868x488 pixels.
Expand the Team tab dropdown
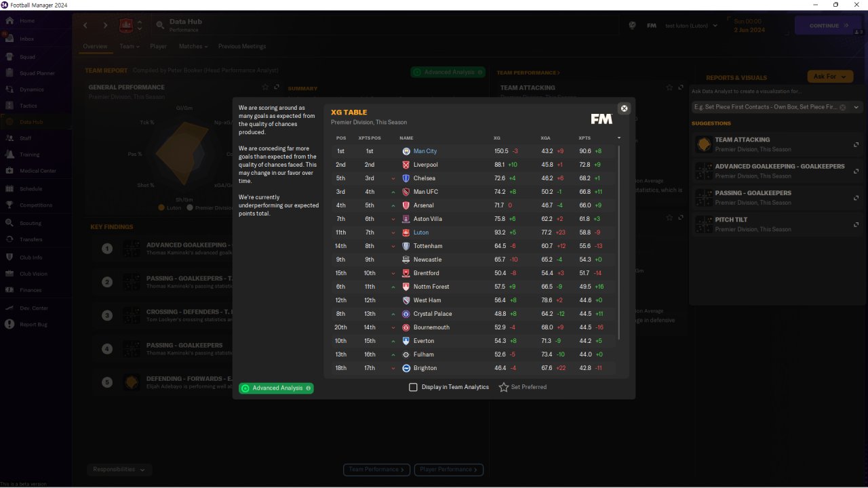(x=130, y=47)
